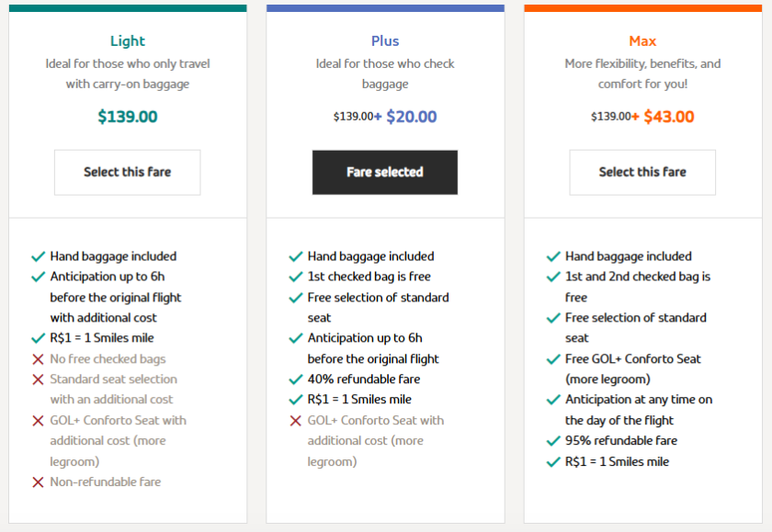Click checkmark beside 40% refundable fare
The image size is (772, 532).
point(295,379)
